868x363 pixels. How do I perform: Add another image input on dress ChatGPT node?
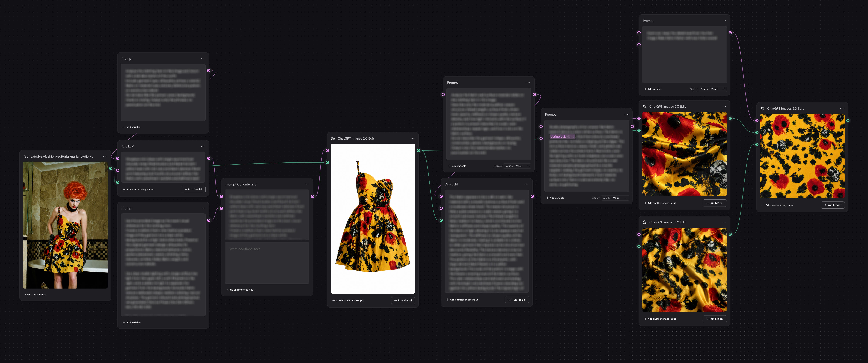click(x=348, y=300)
